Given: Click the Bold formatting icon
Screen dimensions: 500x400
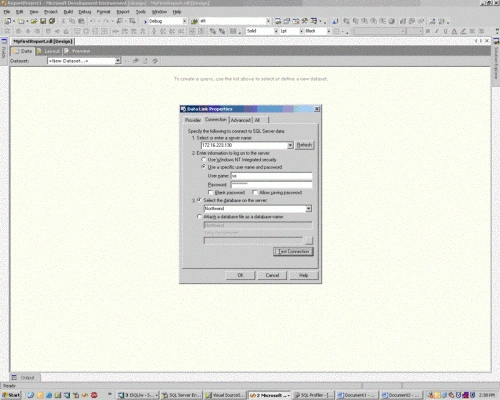Looking at the screenshot, I should (x=428, y=31).
